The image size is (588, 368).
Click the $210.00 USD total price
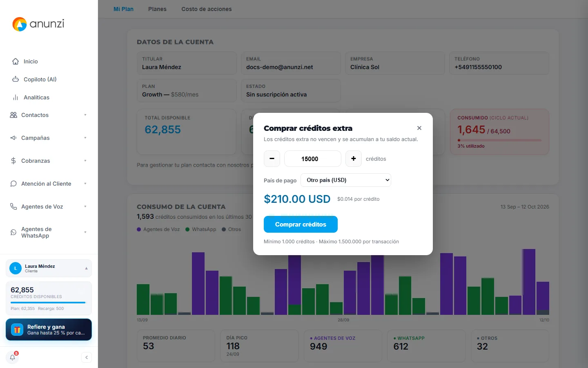pyautogui.click(x=297, y=199)
